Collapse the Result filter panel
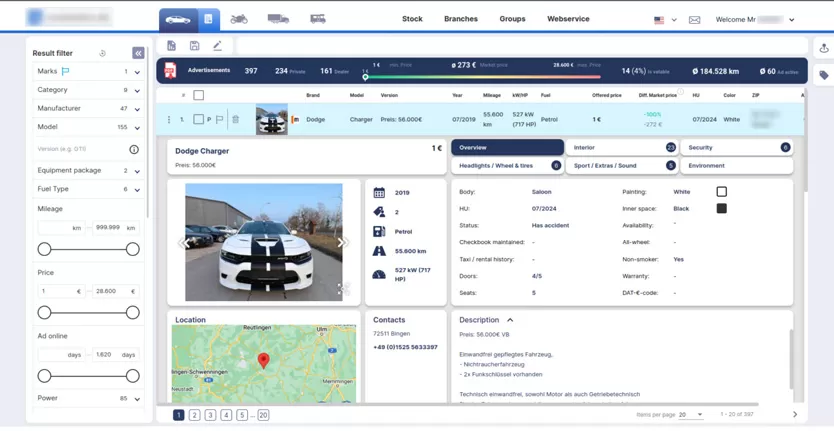This screenshot has height=431, width=834. click(138, 53)
